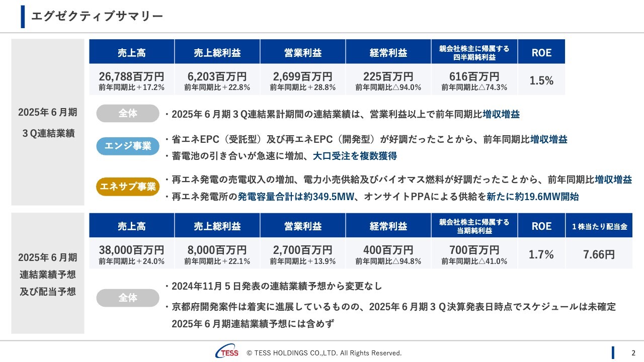Click the forecast value 700百万円
This screenshot has height=362, width=644.
[474, 250]
